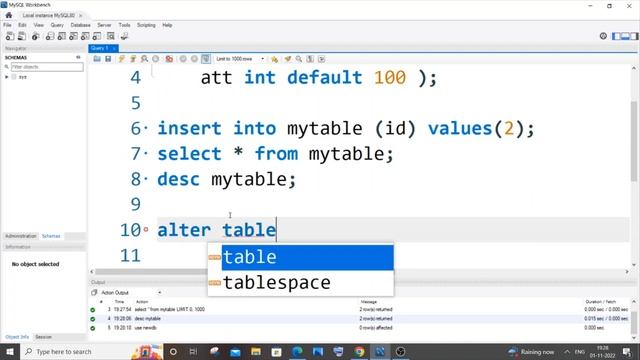The width and height of the screenshot is (640, 360).
Task: Open a script file in the query editor
Action: pos(97,59)
